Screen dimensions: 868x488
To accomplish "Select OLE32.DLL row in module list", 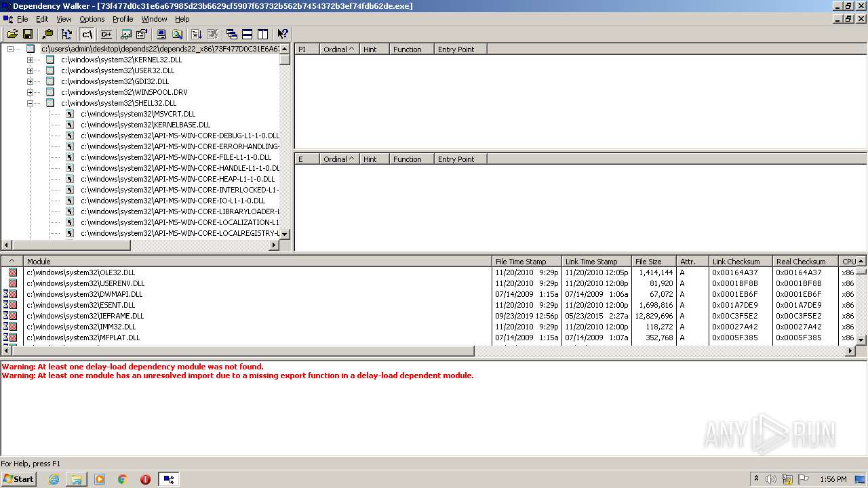I will [427, 272].
